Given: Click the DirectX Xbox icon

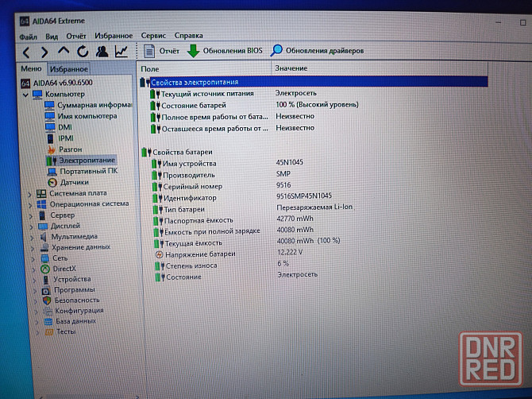Looking at the screenshot, I should click(x=45, y=269).
